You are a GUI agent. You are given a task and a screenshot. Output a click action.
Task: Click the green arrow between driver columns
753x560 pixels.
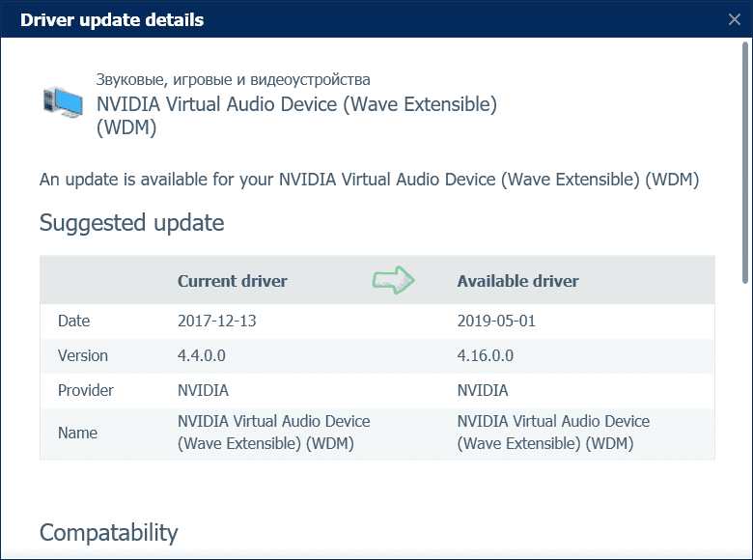(393, 280)
